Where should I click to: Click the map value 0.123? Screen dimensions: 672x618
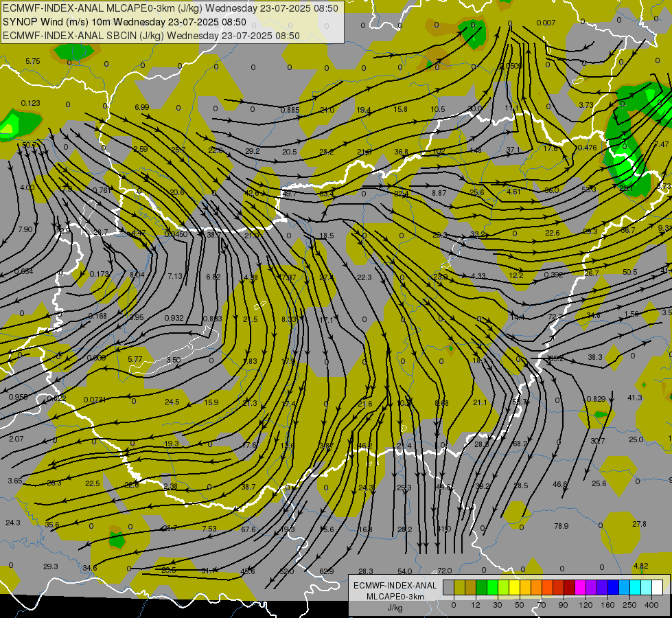[30, 103]
